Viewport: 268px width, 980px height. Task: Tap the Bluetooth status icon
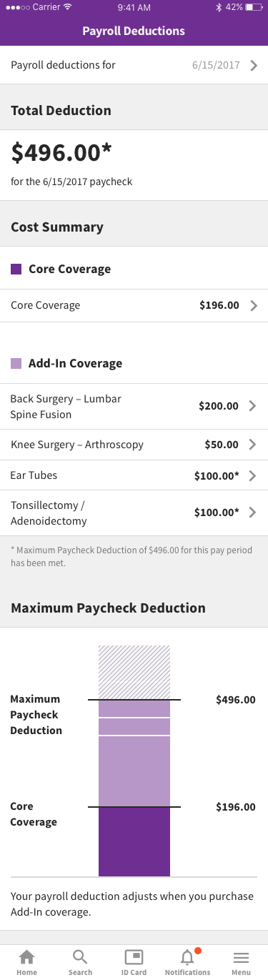coord(219,7)
